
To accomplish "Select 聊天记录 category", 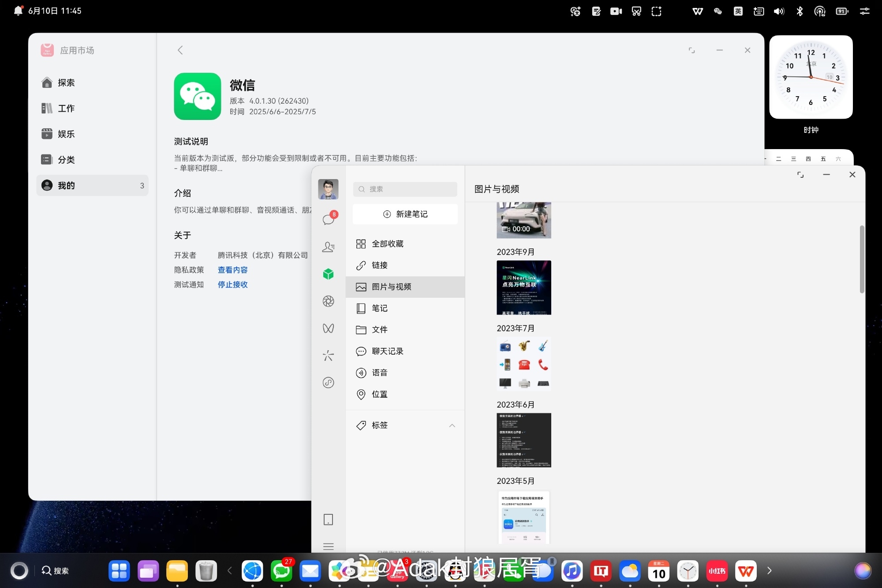I will [387, 351].
